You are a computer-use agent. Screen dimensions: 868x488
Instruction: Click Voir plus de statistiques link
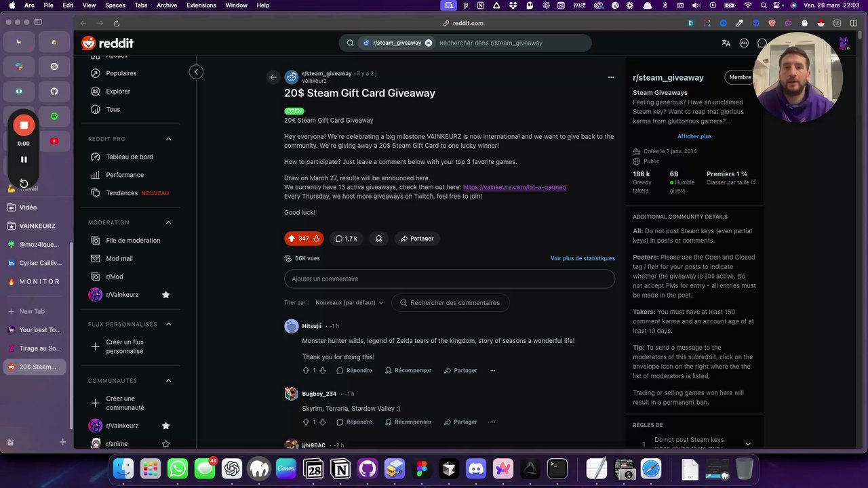tap(583, 258)
